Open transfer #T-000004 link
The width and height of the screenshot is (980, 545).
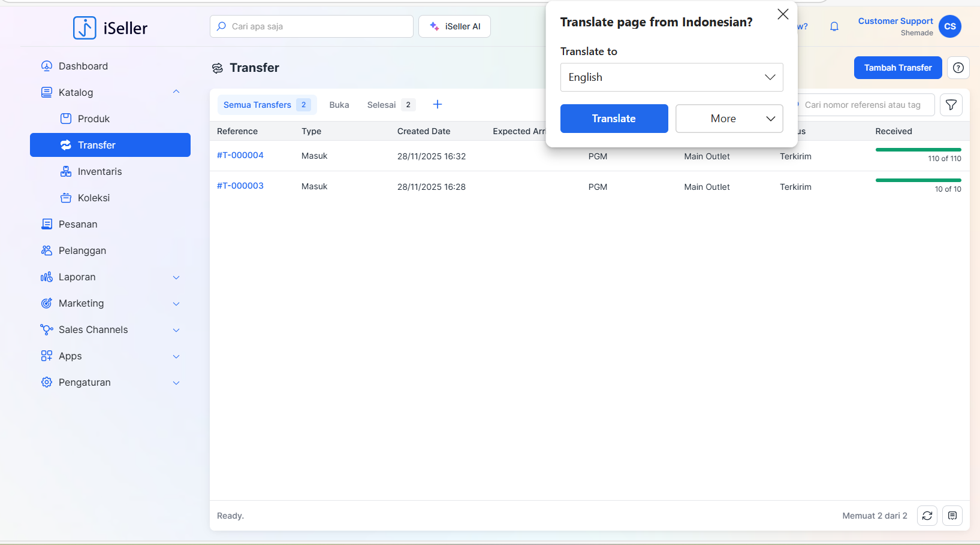(x=240, y=155)
